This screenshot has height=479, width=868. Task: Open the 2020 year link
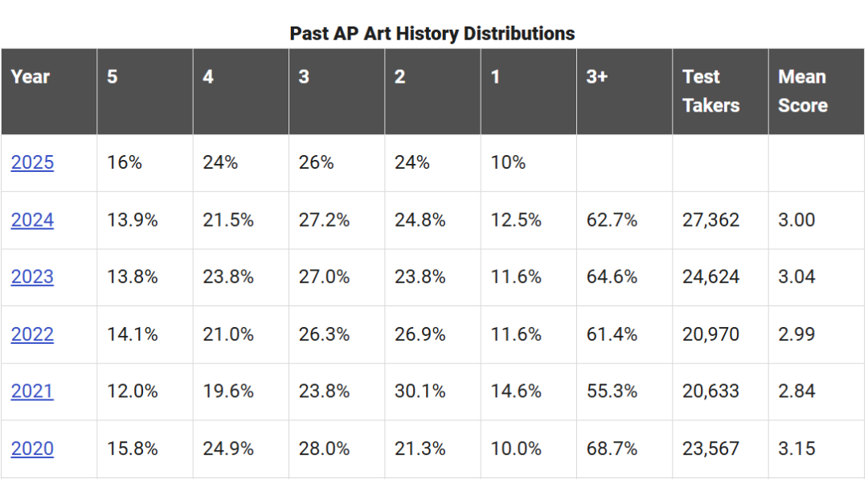pos(32,448)
